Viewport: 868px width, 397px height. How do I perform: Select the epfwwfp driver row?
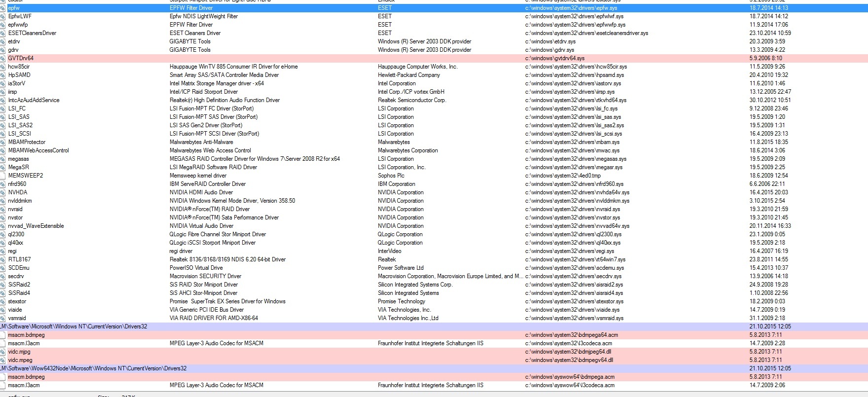pyautogui.click(x=434, y=25)
